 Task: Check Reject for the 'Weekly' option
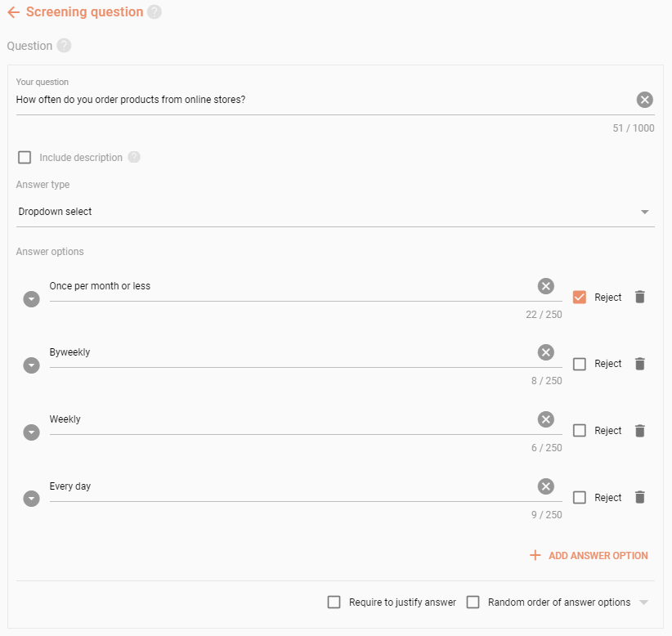(579, 430)
